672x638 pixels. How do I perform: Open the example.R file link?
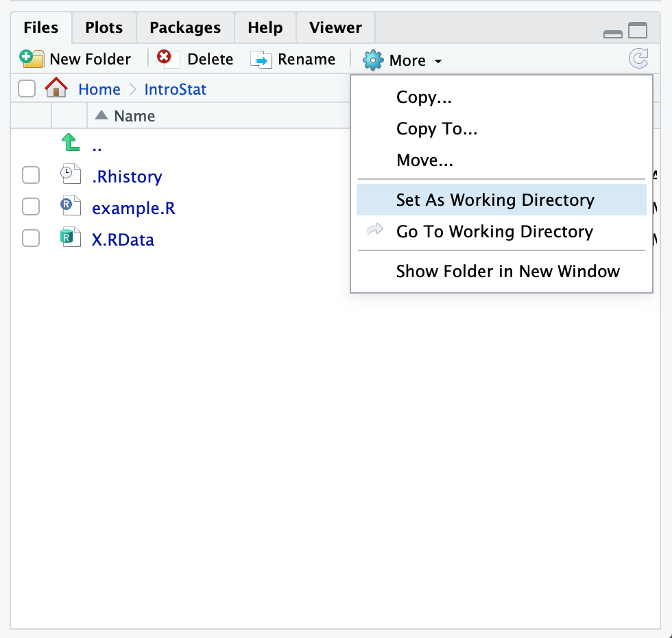click(134, 209)
